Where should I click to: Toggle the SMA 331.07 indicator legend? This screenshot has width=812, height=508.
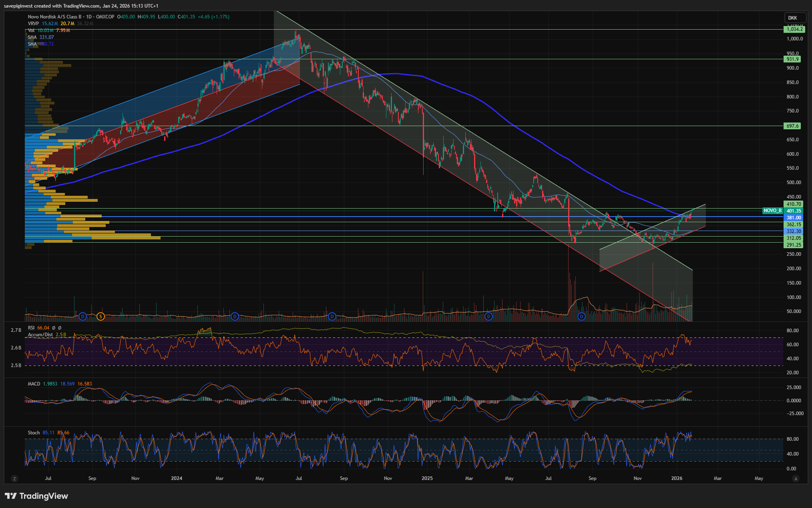pos(32,37)
